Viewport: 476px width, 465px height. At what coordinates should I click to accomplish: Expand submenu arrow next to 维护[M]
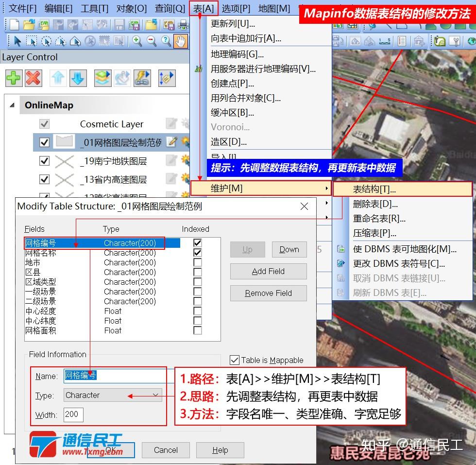pos(326,189)
